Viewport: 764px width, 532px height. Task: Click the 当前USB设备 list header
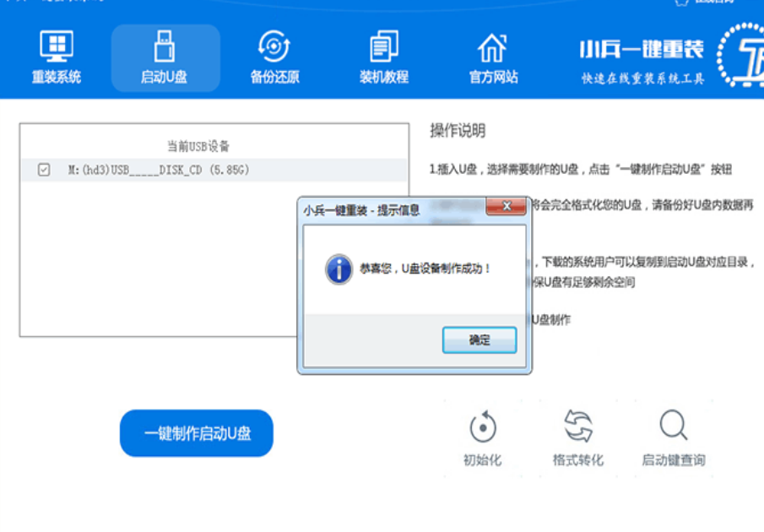click(198, 146)
